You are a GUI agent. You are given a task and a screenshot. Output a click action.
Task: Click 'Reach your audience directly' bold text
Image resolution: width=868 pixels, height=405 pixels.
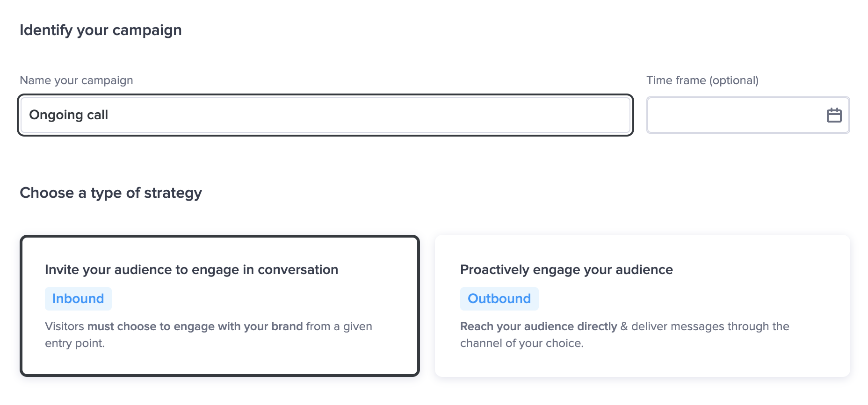click(538, 326)
